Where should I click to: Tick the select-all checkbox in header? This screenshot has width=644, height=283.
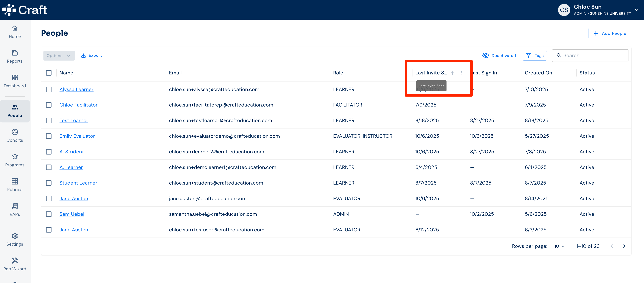click(49, 73)
